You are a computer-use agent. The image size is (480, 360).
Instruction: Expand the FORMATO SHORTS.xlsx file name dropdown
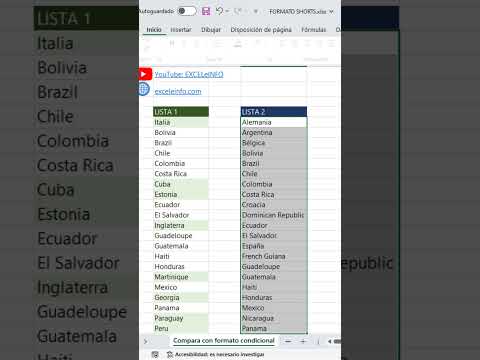coord(332,12)
